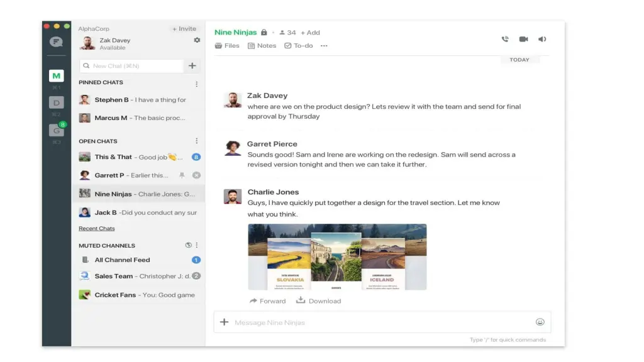Open All Channel Feed
Image resolution: width=644 pixels, height=362 pixels.
tap(139, 260)
